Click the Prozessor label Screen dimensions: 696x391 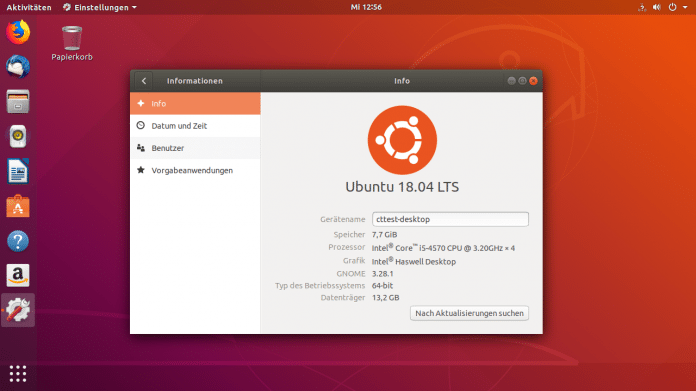point(347,247)
